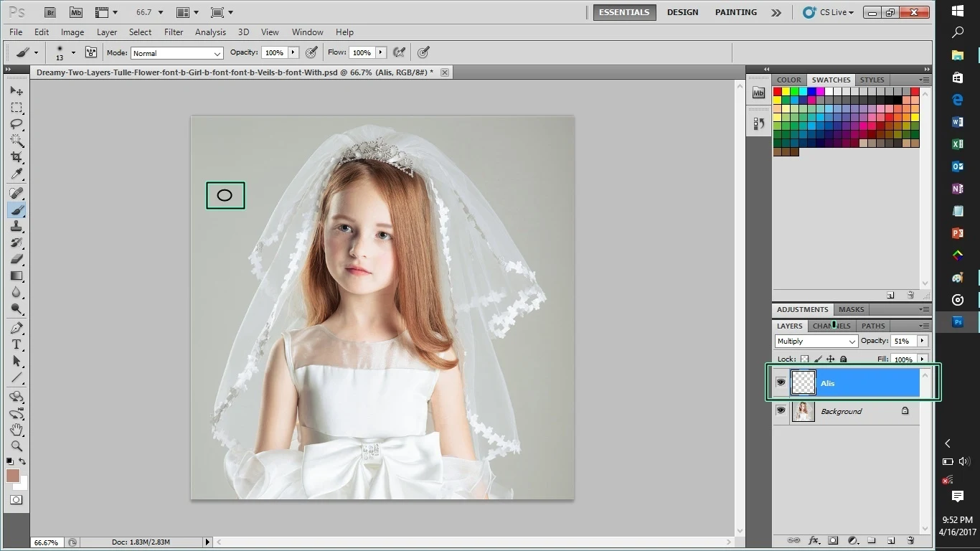Open the Image menu
The image size is (980, 551).
click(72, 32)
